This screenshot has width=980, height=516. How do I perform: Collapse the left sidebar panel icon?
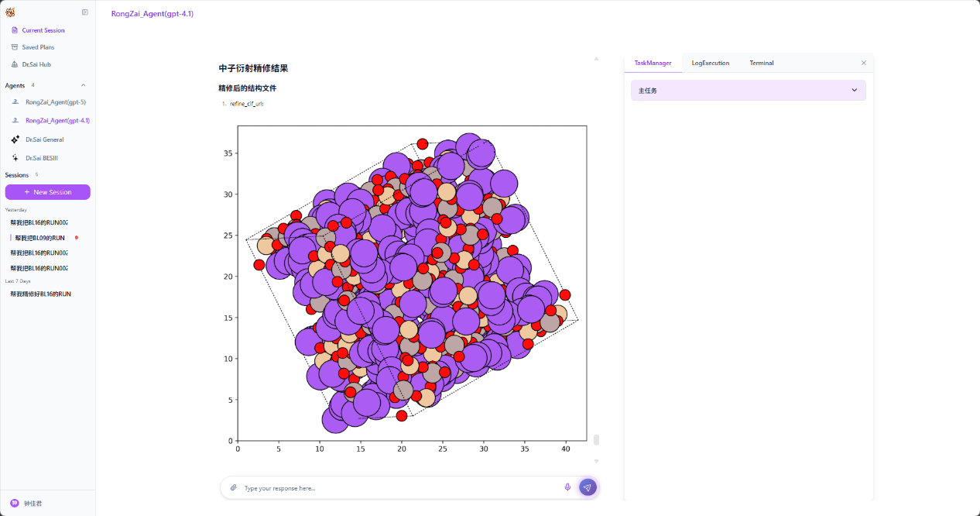pyautogui.click(x=85, y=12)
